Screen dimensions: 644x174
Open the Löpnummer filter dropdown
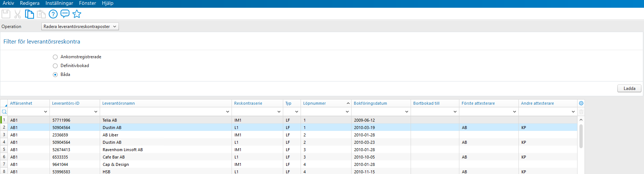347,112
